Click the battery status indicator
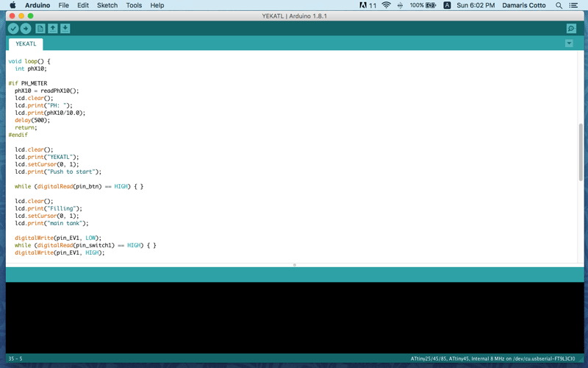588x368 pixels. tap(423, 5)
